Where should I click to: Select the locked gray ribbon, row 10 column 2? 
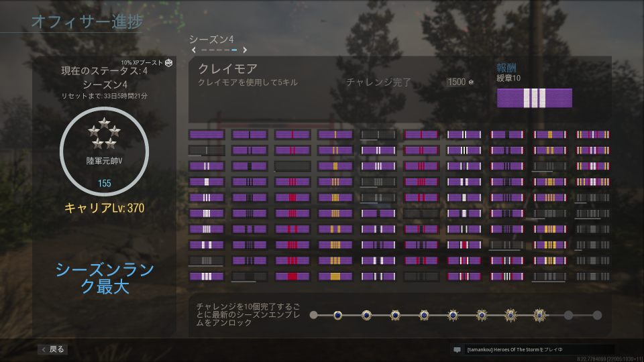[250, 277]
